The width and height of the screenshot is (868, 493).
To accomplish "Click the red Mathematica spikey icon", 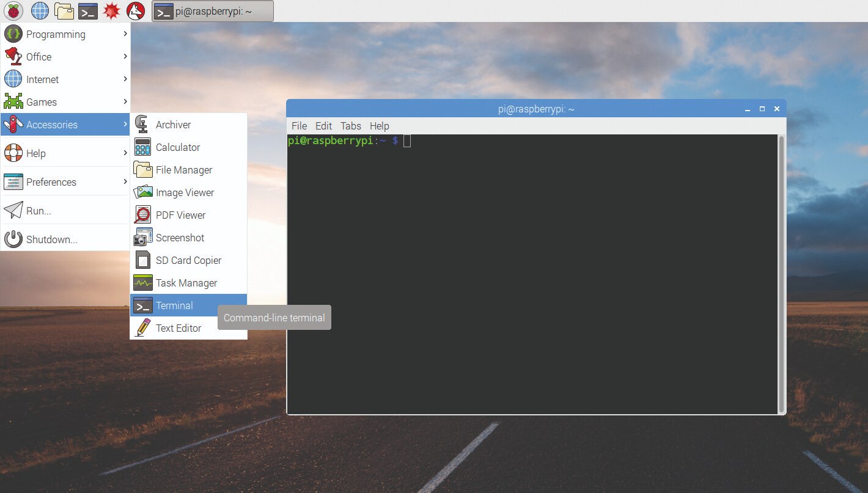I will pos(111,10).
